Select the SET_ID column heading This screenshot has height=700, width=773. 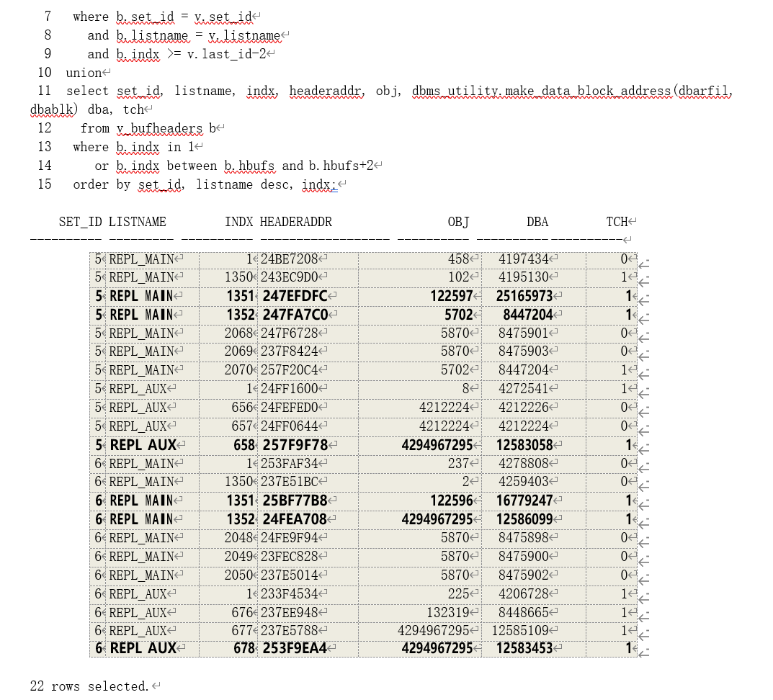[81, 223]
